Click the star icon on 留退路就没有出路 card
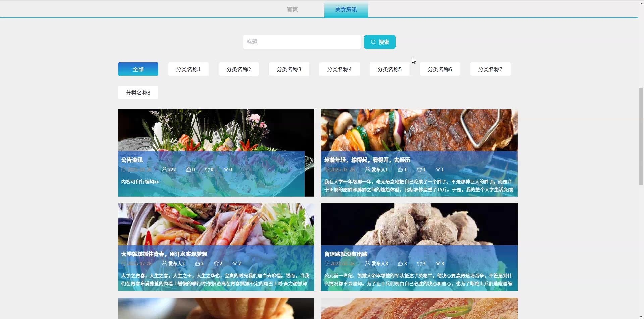The image size is (644, 319). pyautogui.click(x=419, y=264)
